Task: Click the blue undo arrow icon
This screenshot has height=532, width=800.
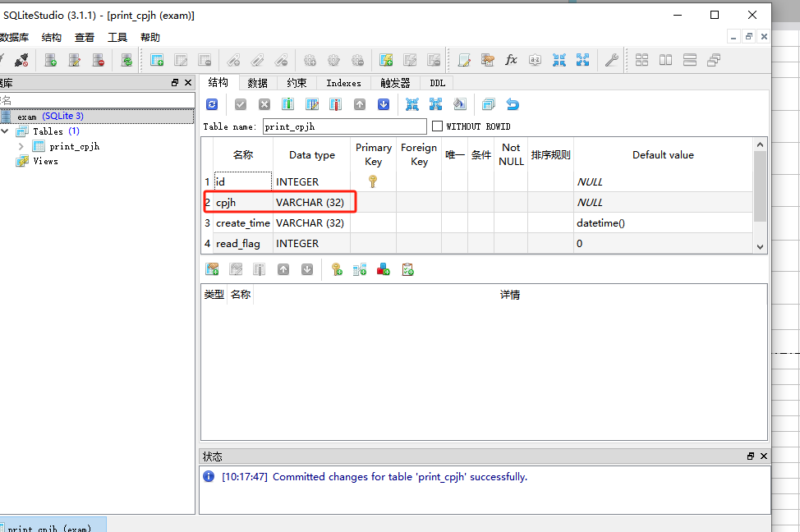Action: (x=513, y=104)
